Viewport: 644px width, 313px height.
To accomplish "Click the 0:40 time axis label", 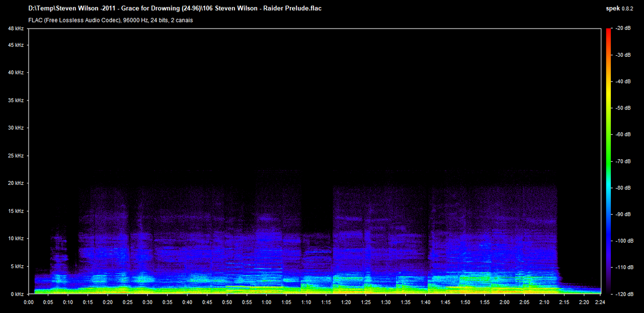I will tap(187, 302).
